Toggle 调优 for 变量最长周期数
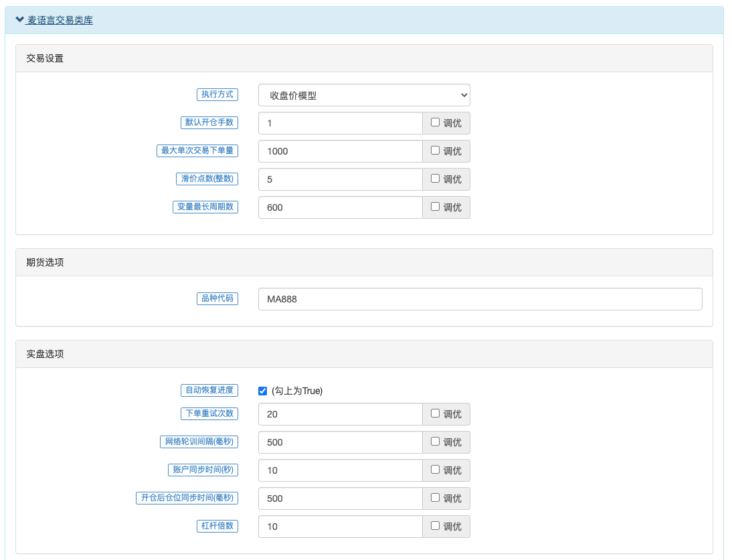This screenshot has height=560, width=732. 435,207
